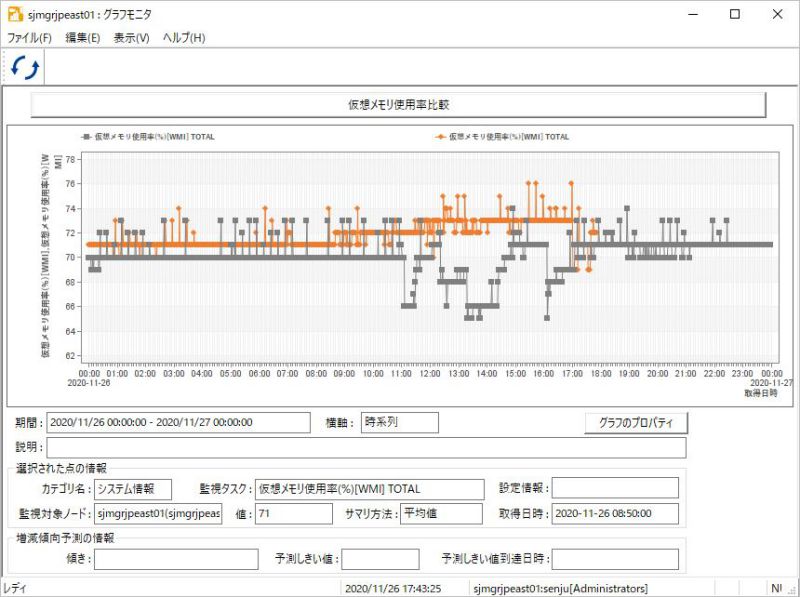Open the ファイル(F) menu
The height and width of the screenshot is (597, 800).
click(29, 38)
